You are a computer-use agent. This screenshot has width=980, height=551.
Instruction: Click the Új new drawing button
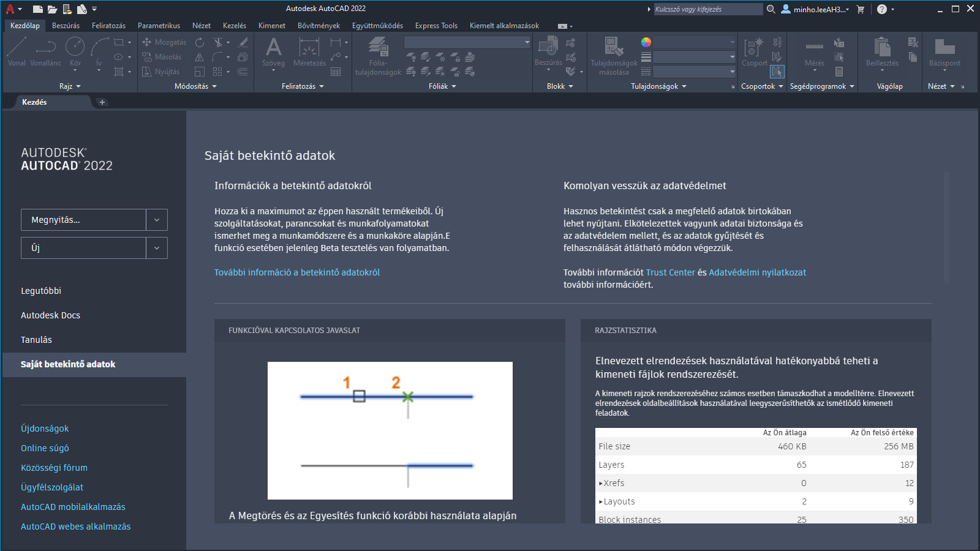(84, 248)
